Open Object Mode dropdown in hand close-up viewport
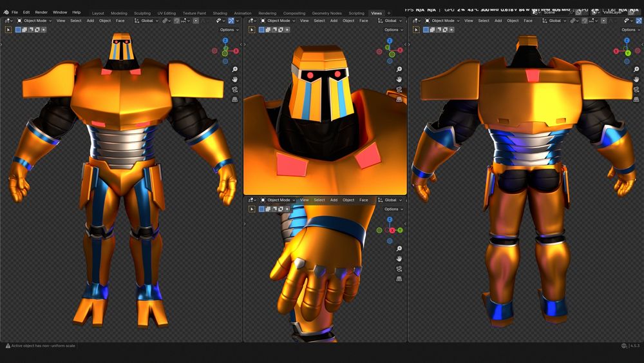Viewport: 644px width, 363px height. (278, 200)
